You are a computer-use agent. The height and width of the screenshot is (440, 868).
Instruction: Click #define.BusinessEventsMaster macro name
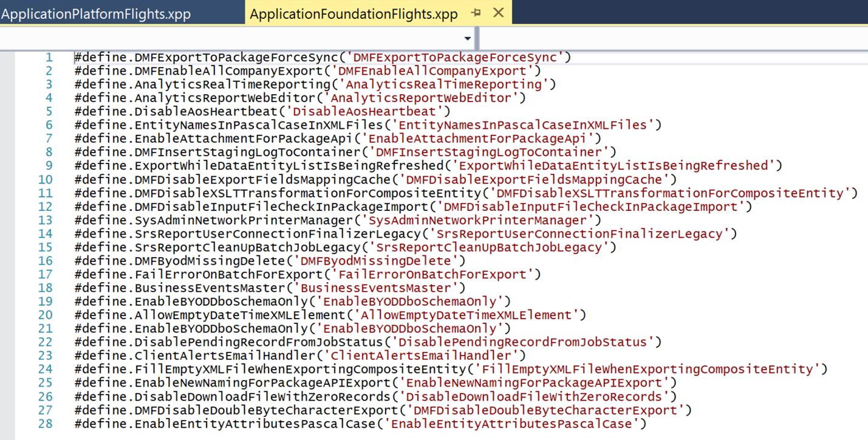(x=181, y=288)
